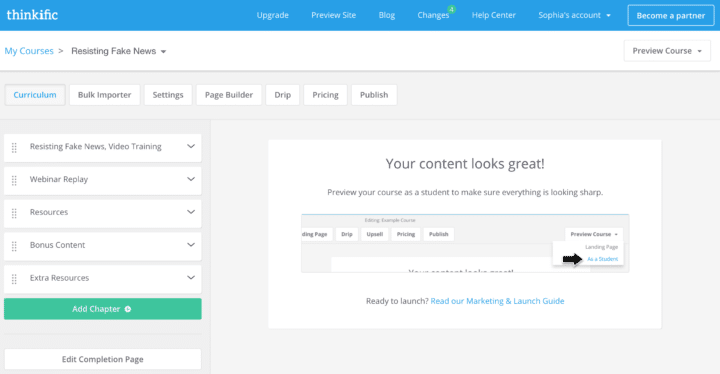Click the Add Chapter button
Screen dimensions: 720x374
point(102,309)
